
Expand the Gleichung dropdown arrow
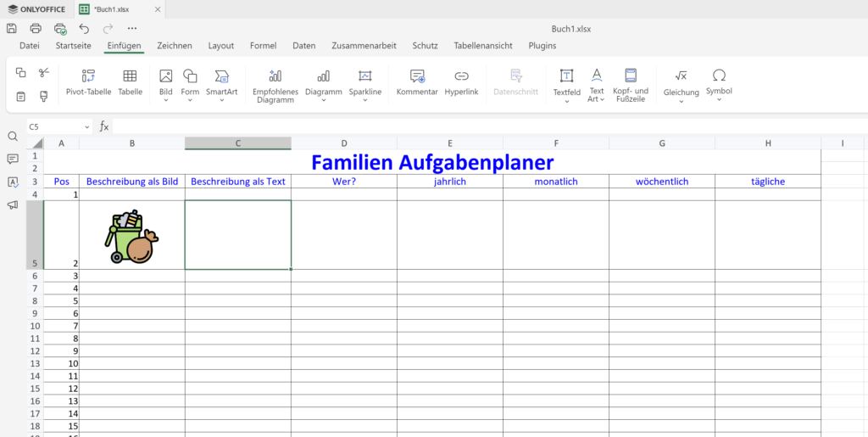click(x=681, y=102)
